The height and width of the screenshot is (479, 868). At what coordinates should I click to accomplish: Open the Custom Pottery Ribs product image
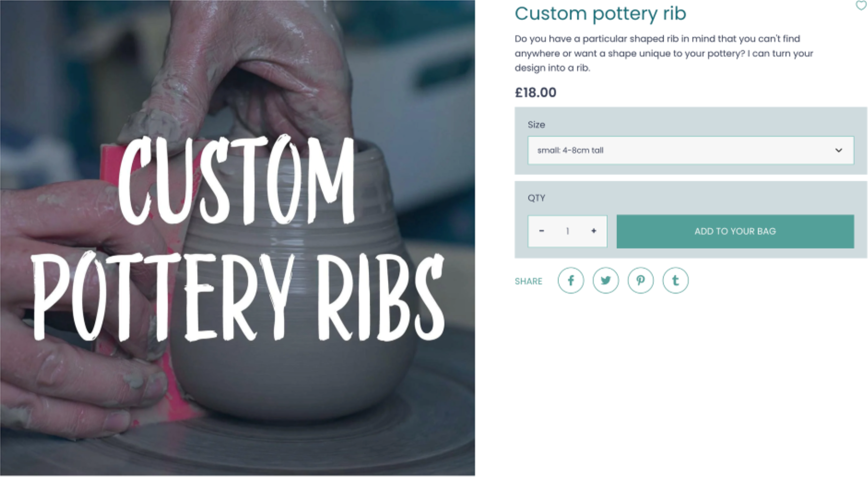(x=237, y=238)
